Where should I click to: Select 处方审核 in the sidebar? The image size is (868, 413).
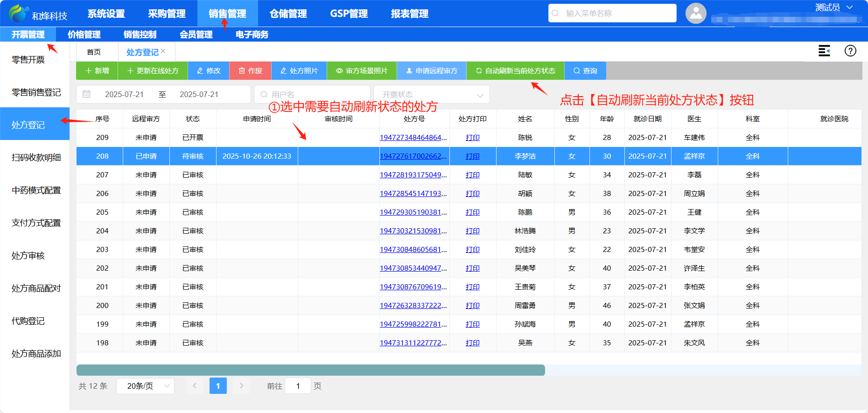click(28, 256)
